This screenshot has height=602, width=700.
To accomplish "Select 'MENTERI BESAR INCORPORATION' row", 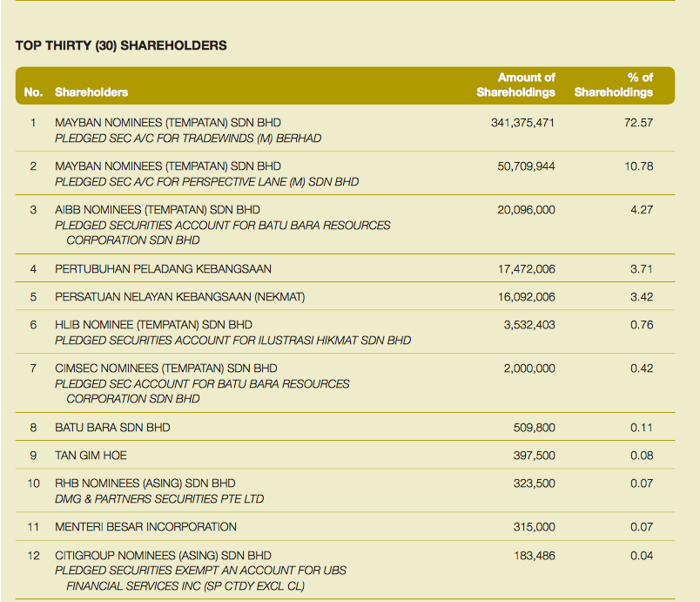I will (x=145, y=527).
